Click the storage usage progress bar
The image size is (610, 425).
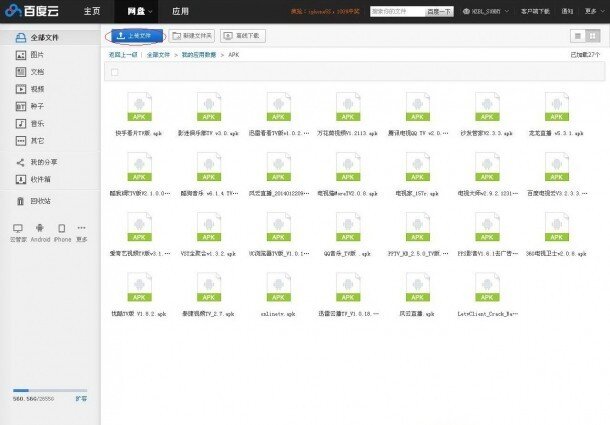tap(50, 390)
